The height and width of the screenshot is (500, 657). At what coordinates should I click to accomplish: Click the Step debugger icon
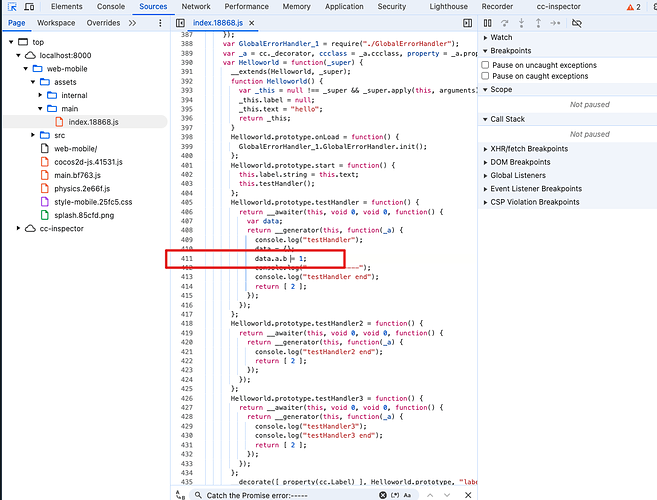[555, 23]
